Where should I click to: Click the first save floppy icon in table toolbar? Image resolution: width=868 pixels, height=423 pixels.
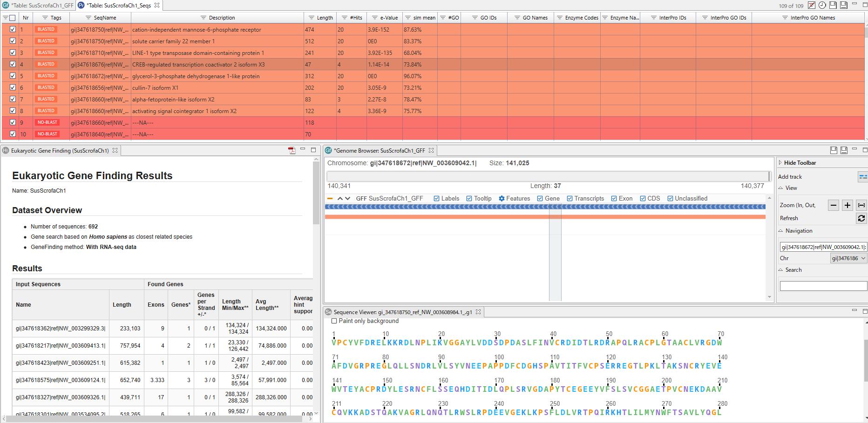(x=833, y=6)
